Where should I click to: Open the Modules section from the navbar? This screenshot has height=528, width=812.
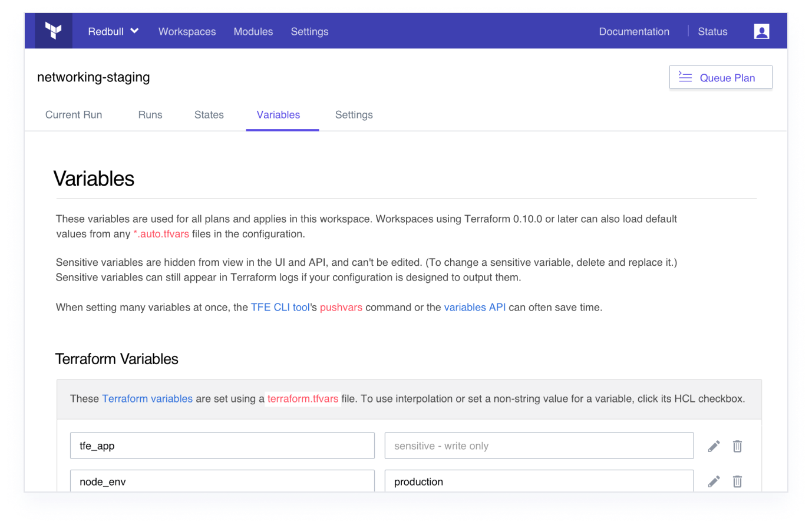pyautogui.click(x=253, y=32)
